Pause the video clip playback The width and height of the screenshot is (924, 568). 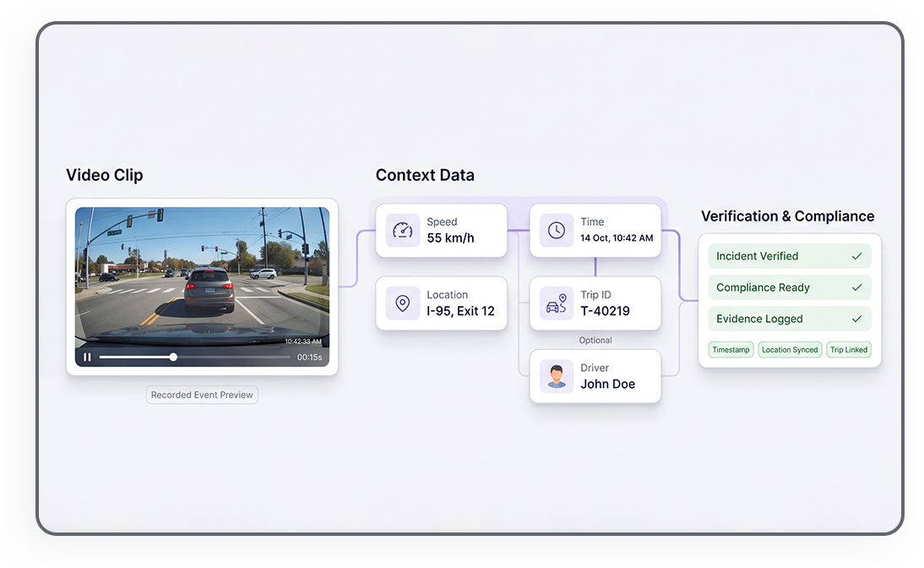[87, 357]
